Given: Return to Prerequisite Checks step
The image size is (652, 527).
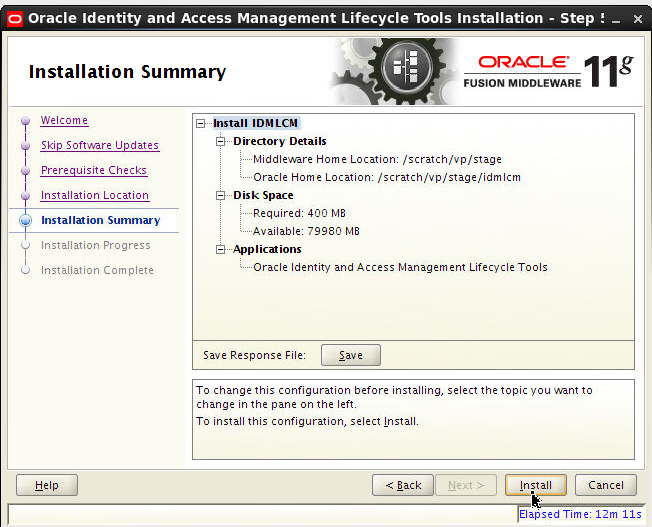Looking at the screenshot, I should tap(94, 170).
